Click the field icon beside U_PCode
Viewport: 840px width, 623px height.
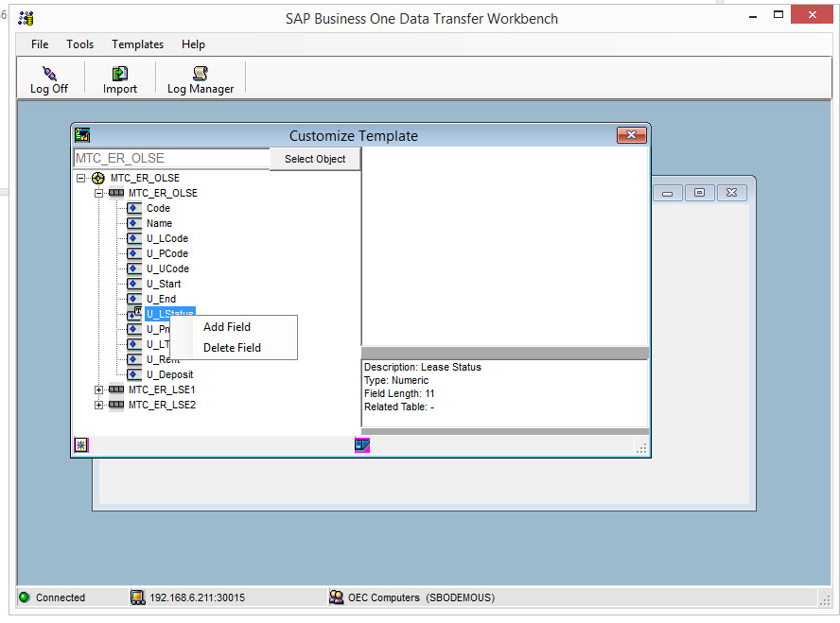[134, 253]
